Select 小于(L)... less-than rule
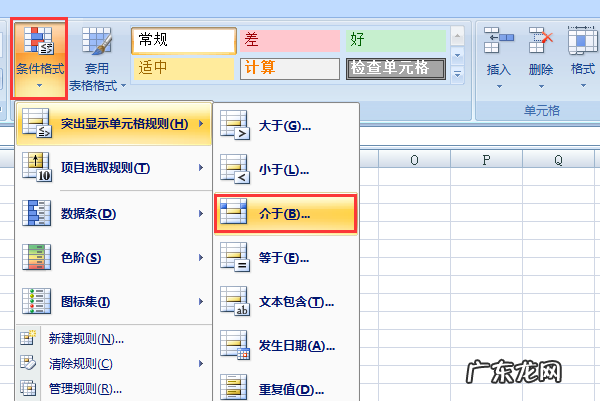Viewport: 600px width, 401px height. (285, 171)
